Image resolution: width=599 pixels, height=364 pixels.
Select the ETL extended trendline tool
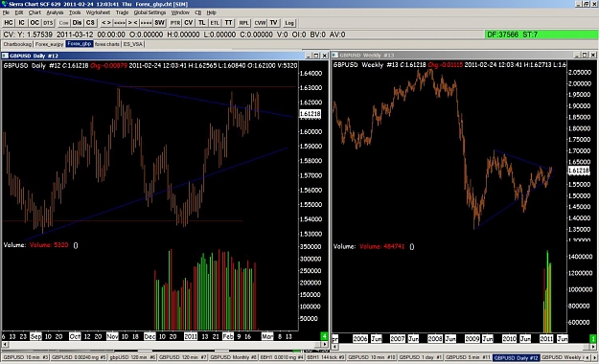[x=215, y=23]
